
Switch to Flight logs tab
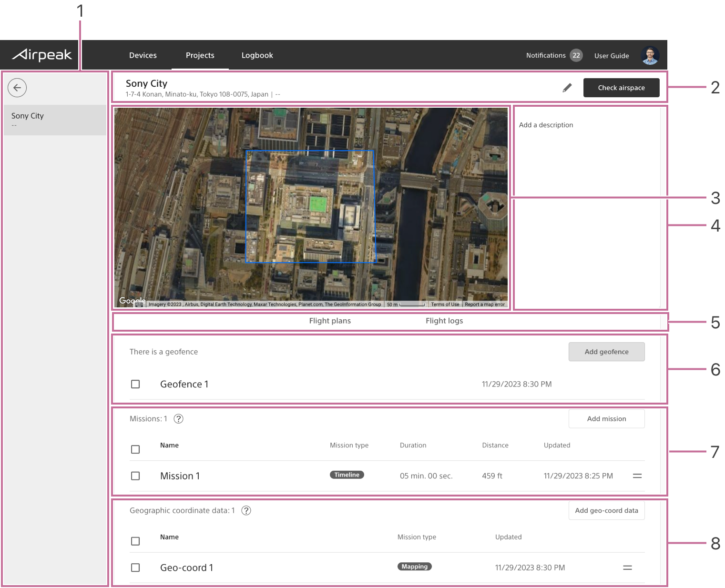pos(444,321)
